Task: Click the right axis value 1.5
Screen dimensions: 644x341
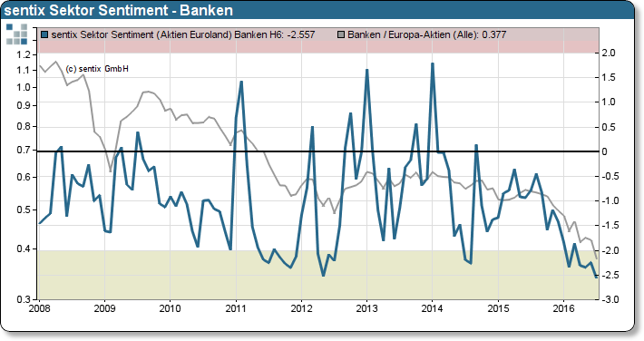Action: (x=610, y=78)
